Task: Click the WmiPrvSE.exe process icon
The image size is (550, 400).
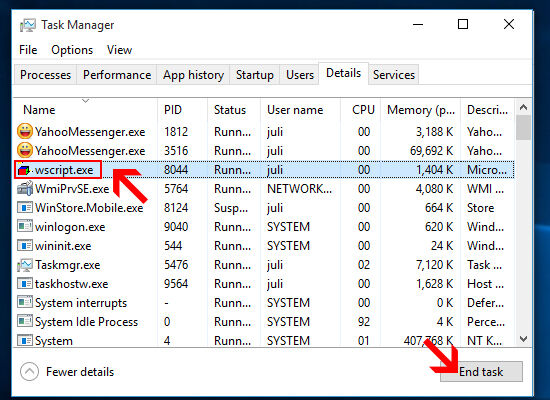Action: click(25, 188)
